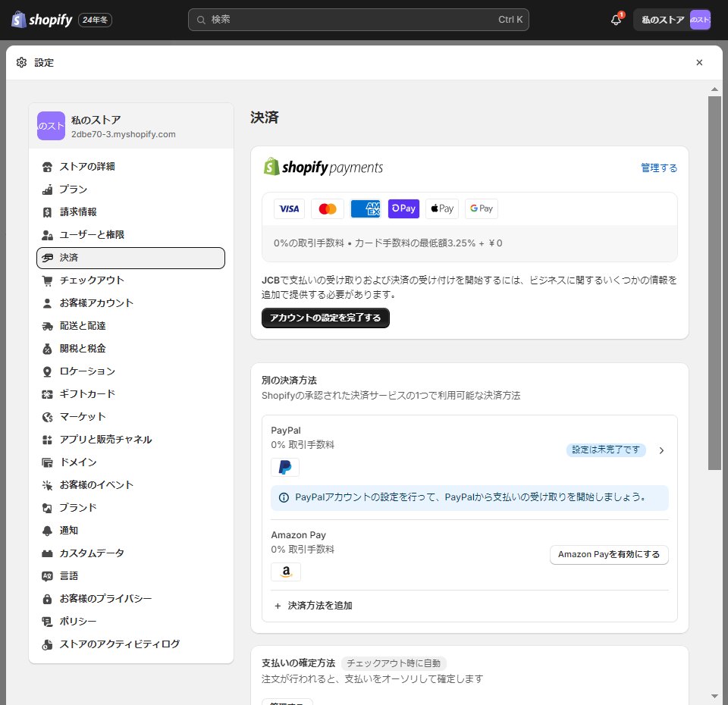
Task: Click the プラン chart icon
Action: [x=47, y=190]
